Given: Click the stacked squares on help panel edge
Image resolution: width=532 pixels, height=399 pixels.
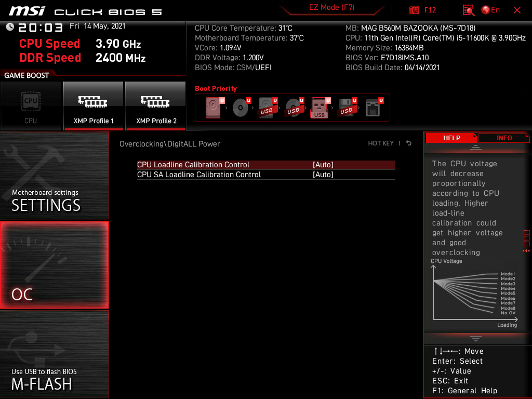Looking at the screenshot, I should click(x=527, y=238).
